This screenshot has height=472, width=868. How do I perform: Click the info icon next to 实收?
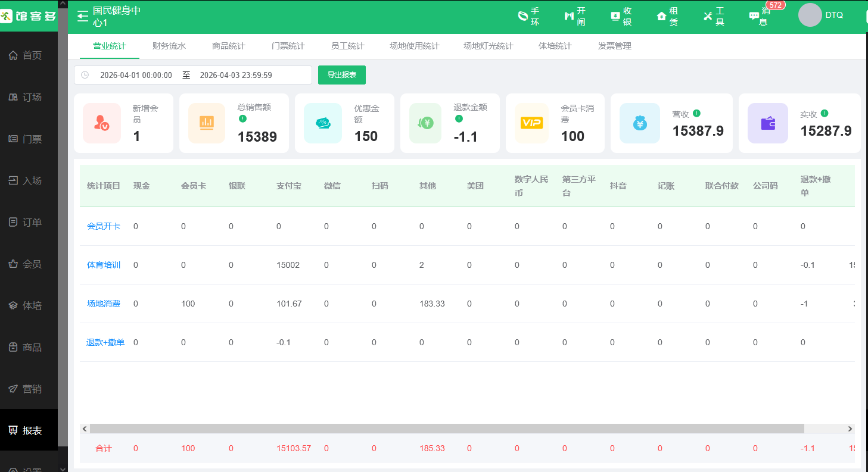[825, 113]
